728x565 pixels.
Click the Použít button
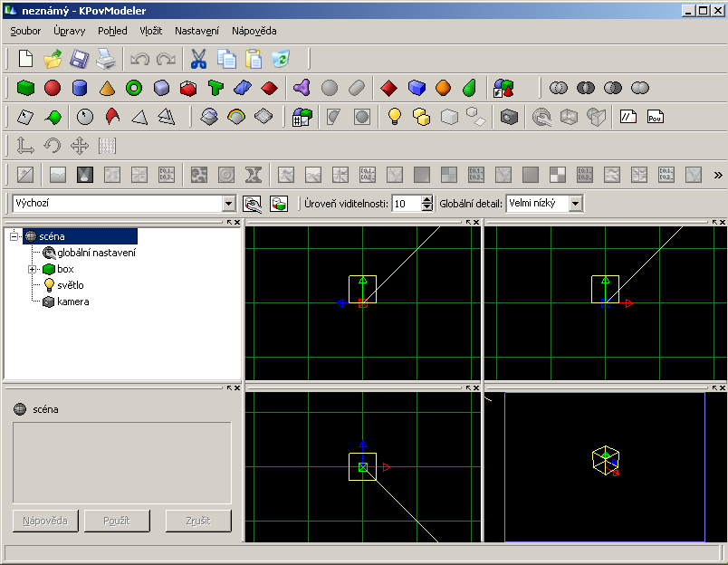[x=117, y=521]
